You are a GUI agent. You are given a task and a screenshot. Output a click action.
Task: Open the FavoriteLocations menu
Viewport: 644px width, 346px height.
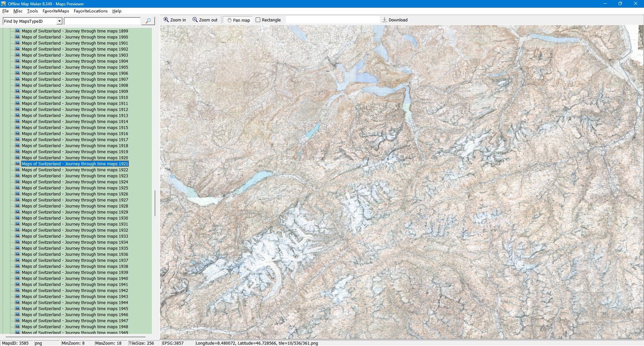pyautogui.click(x=91, y=11)
